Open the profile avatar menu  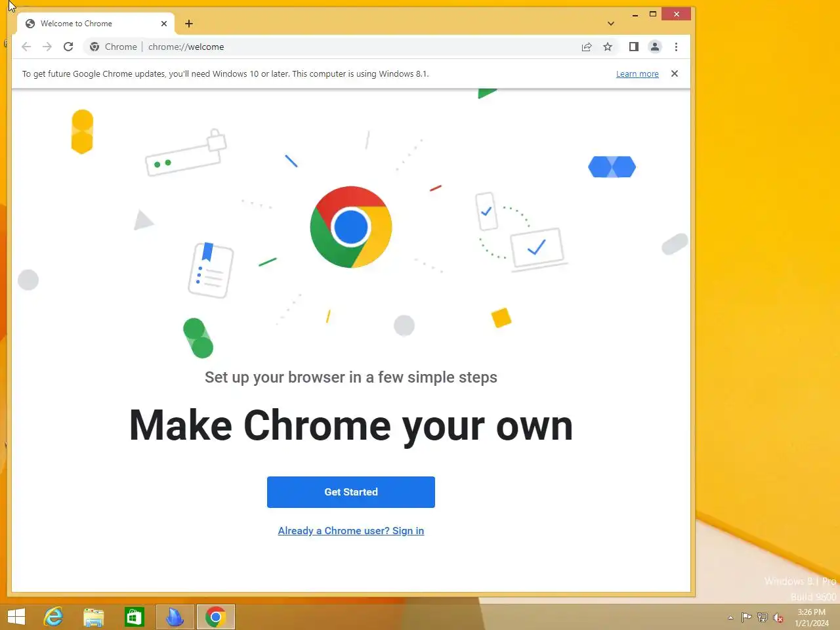[654, 47]
